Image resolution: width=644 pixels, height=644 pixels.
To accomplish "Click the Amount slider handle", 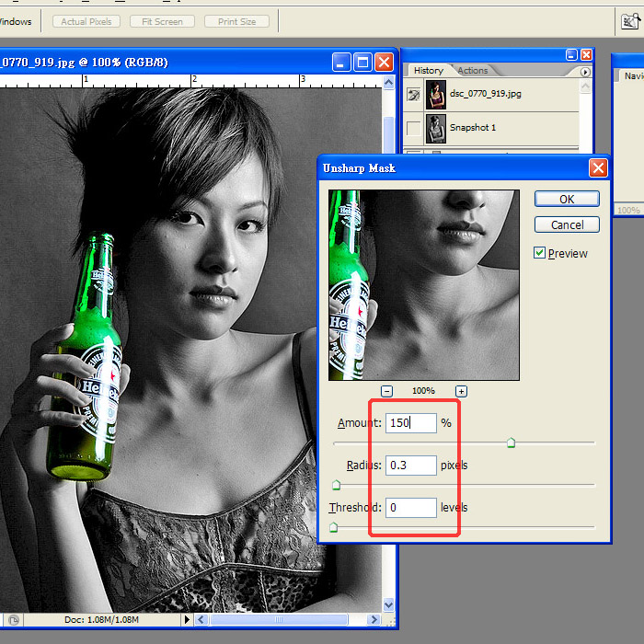I will pyautogui.click(x=511, y=443).
